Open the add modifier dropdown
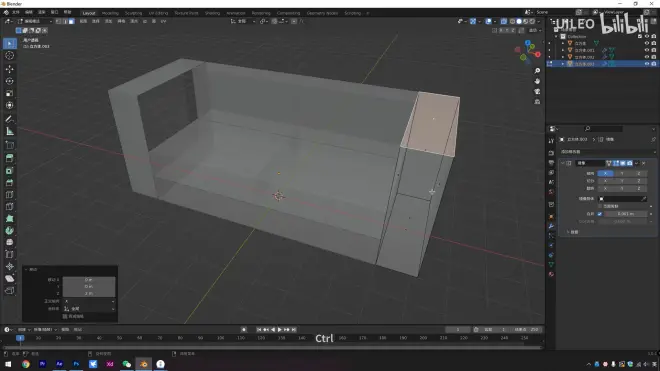 (x=607, y=152)
